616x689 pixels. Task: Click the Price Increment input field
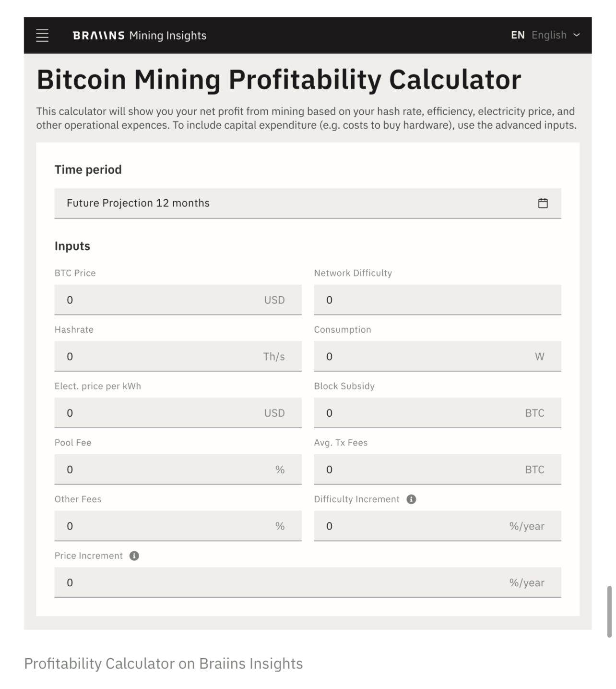click(288, 583)
